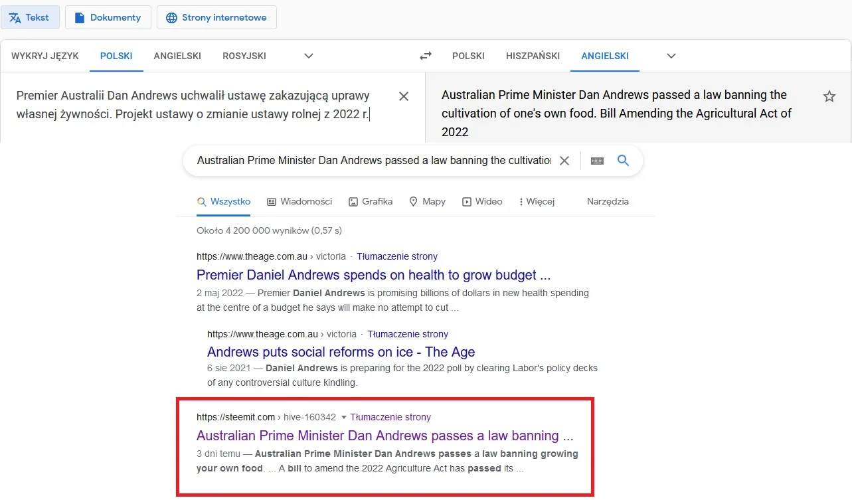This screenshot has width=852, height=504.
Task: Open the steemit 'Australian Prime Minister Dan Andrews passes' result
Action: 385,436
